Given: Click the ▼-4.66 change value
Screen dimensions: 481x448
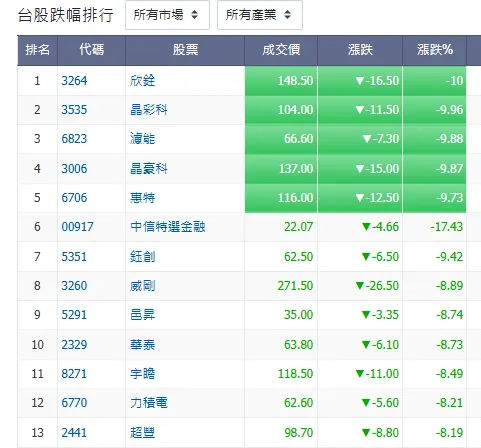Looking at the screenshot, I should coord(380,227).
